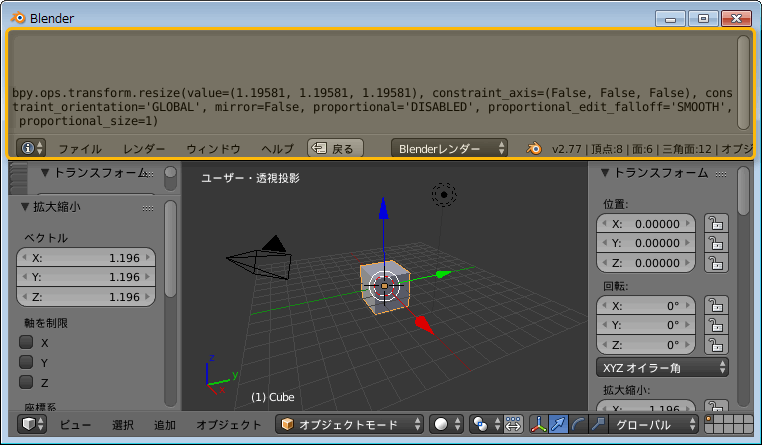Enable Z axis constraint checkbox
762x445 pixels.
click(x=26, y=382)
